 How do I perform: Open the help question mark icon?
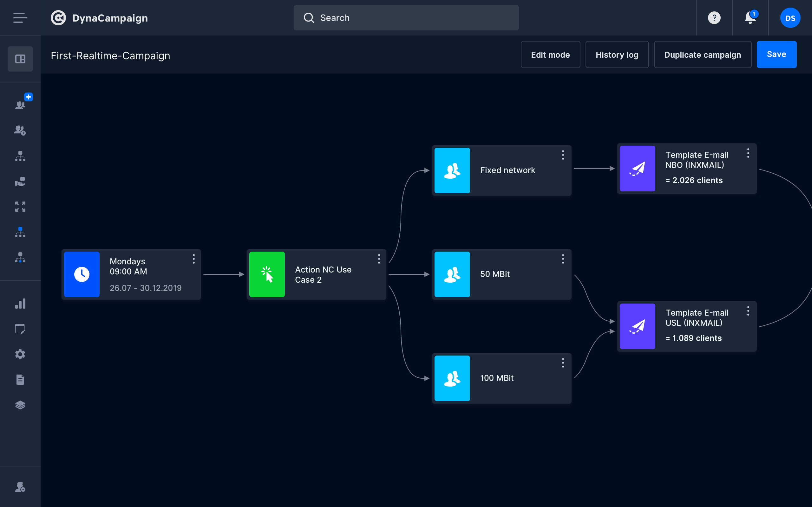714,18
